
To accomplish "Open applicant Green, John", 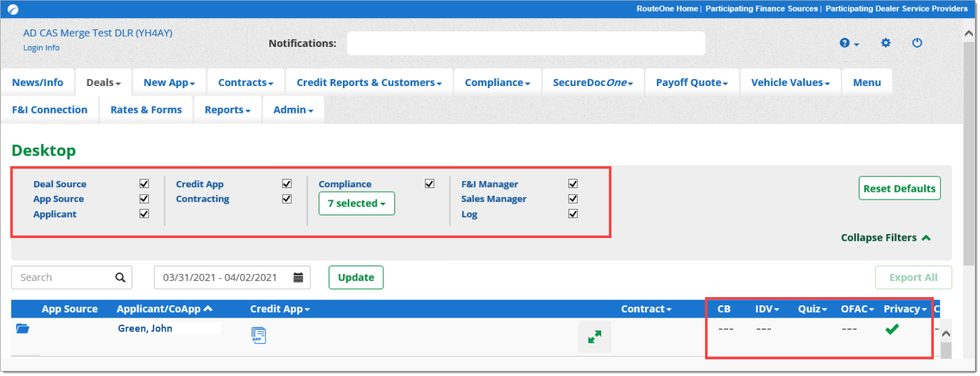I will coord(145,329).
